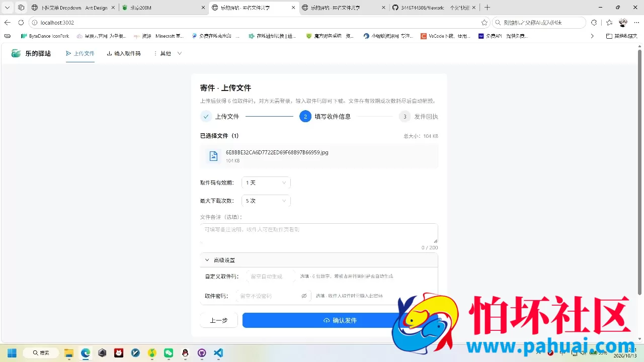Image resolution: width=644 pixels, height=362 pixels.
Task: Click the 乐的驿站 logo icon
Action: [17, 53]
